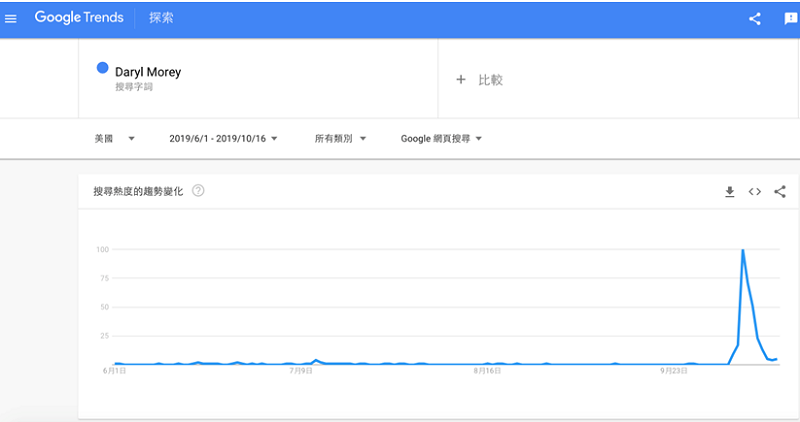Click the 搜尋熱度的趨勢變化 chart title
The height and width of the screenshot is (422, 800).
pos(138,190)
